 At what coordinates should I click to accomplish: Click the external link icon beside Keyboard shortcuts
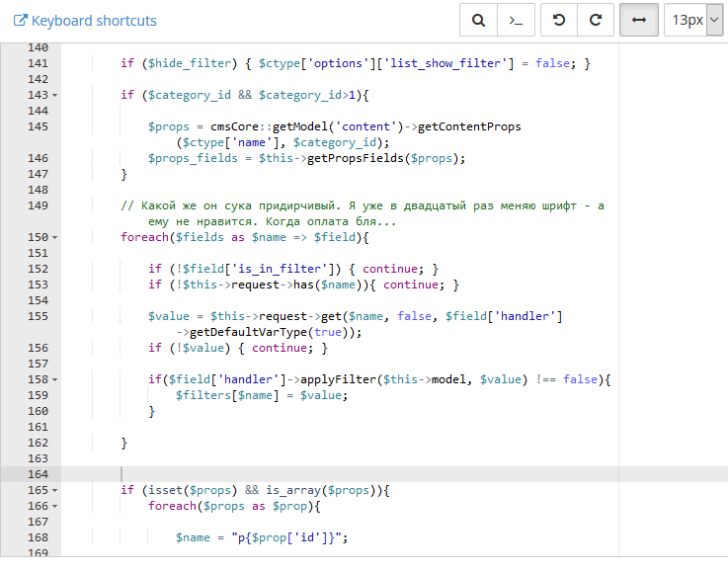19,21
